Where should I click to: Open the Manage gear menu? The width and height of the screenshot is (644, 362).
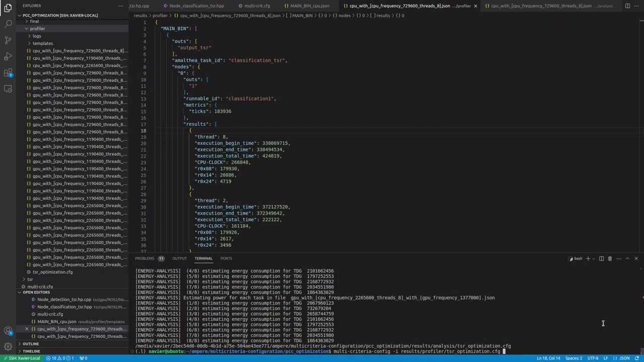pos(8,346)
